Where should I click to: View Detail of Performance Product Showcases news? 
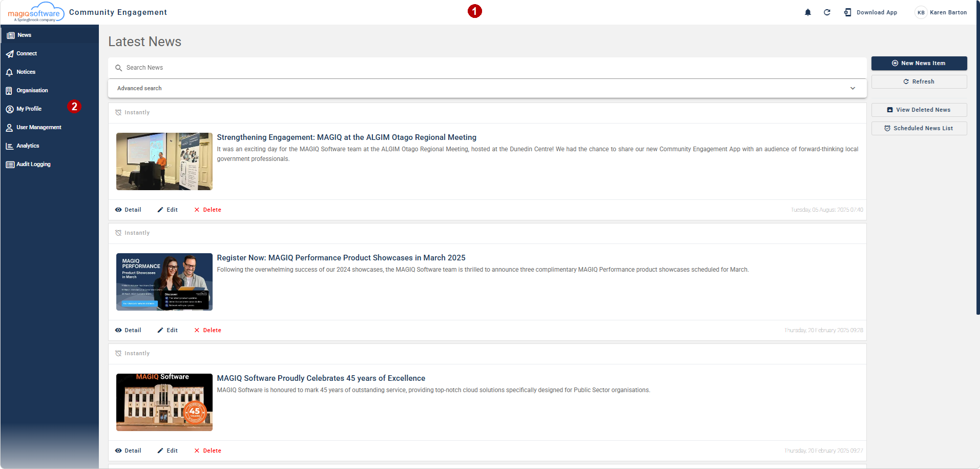pyautogui.click(x=128, y=330)
